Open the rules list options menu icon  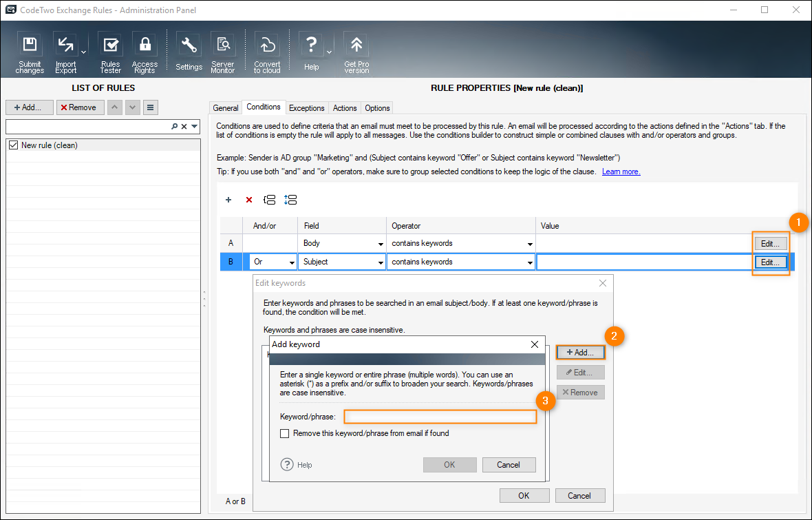pos(150,107)
